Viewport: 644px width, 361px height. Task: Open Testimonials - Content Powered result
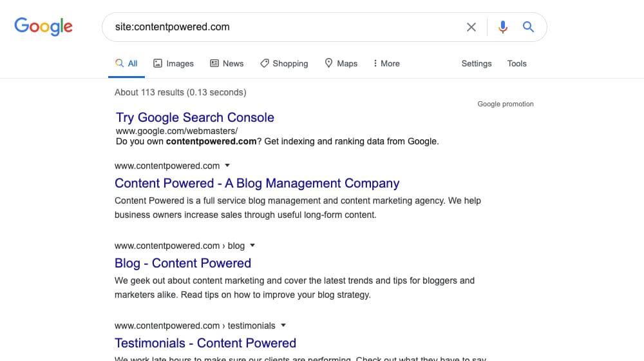[x=205, y=343]
